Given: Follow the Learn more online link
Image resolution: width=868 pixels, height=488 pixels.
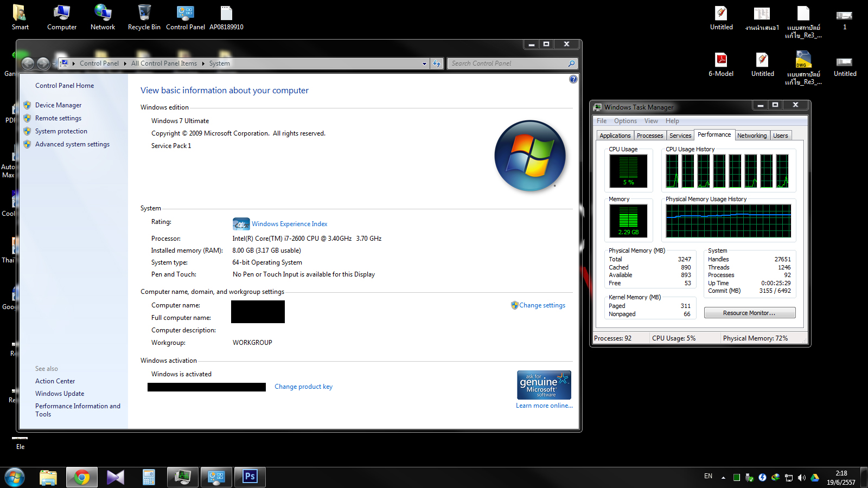Looking at the screenshot, I should (544, 406).
